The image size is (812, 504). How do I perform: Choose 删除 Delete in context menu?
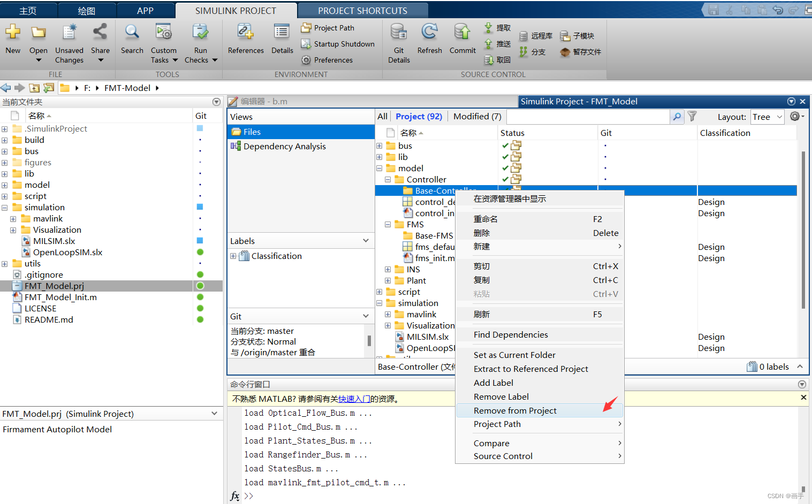[x=539, y=233]
